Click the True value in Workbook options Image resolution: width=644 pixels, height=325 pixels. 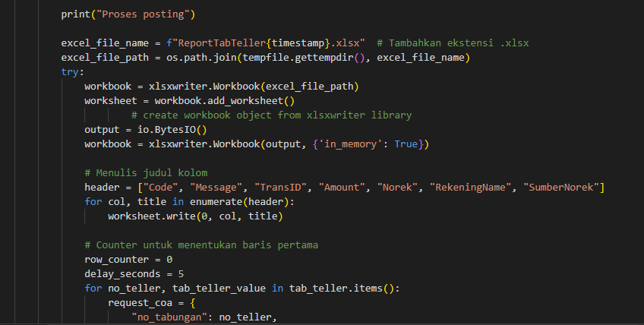406,144
